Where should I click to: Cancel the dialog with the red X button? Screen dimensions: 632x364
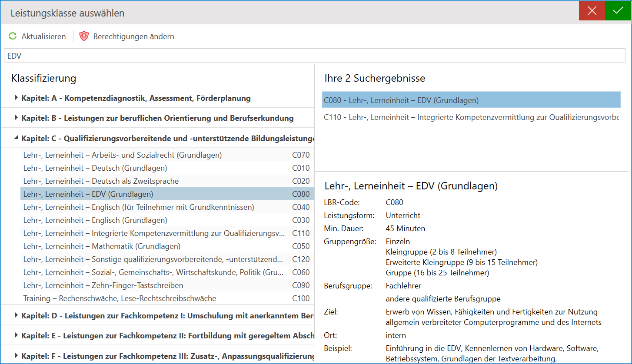(592, 11)
